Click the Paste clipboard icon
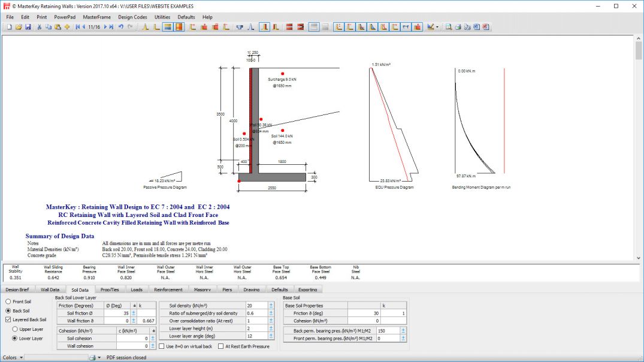The image size is (644, 362). (58, 27)
